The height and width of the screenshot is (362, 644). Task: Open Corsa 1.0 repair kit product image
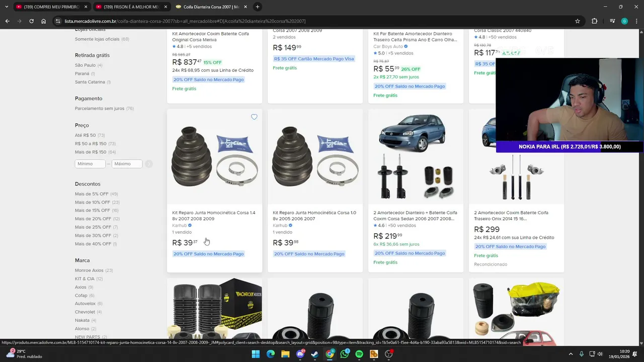(315, 157)
